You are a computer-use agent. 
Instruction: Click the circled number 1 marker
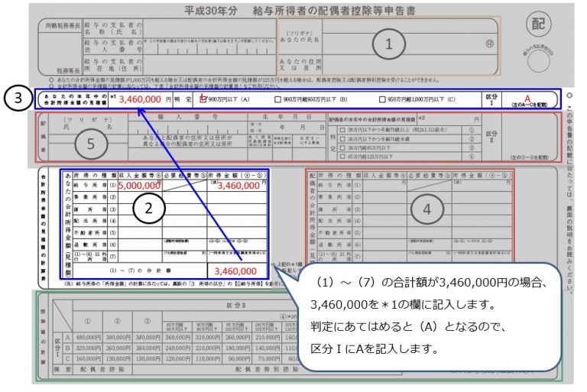(x=388, y=44)
